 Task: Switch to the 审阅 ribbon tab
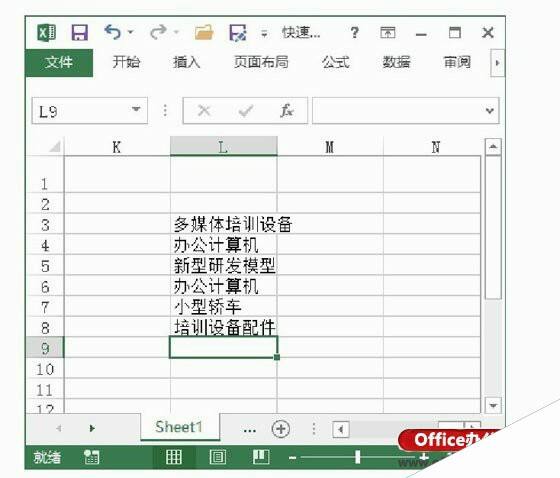pos(457,63)
